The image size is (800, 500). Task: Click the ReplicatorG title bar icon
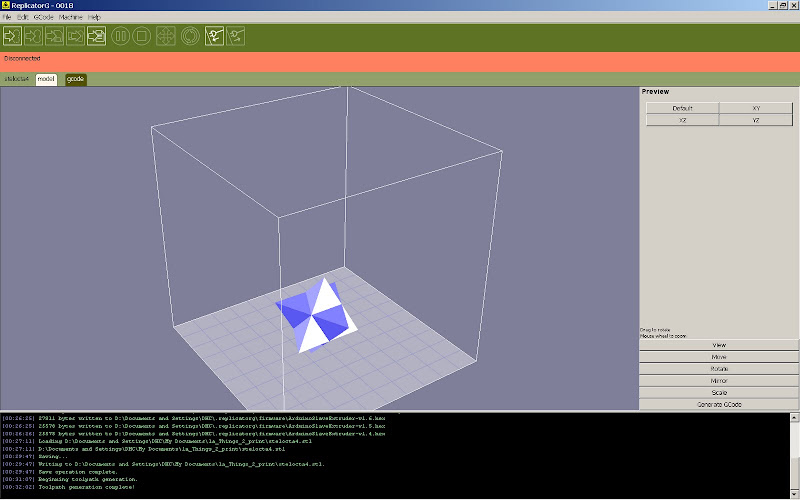pos(6,5)
